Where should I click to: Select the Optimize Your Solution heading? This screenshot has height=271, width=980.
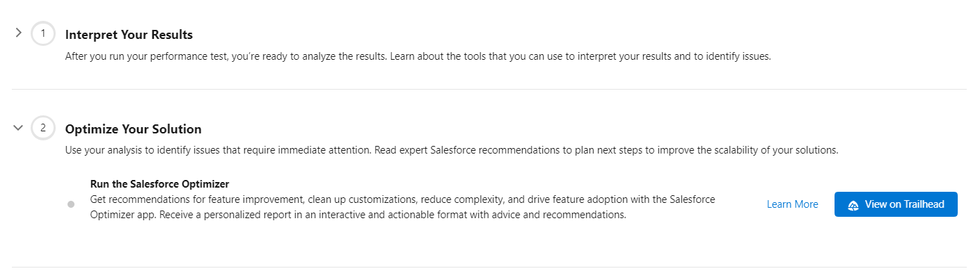coord(134,129)
